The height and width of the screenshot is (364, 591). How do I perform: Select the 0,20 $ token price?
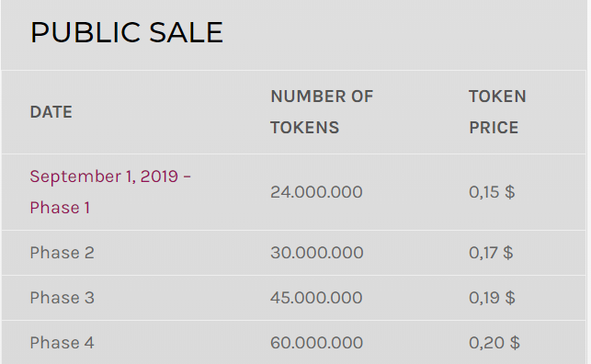pyautogui.click(x=494, y=343)
